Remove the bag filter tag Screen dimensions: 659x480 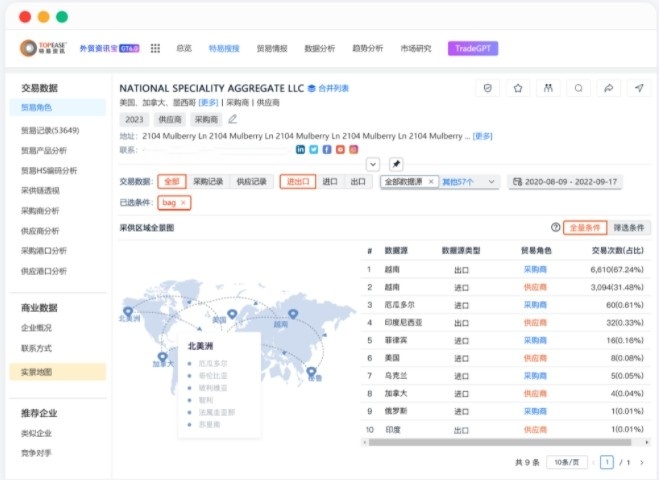[x=183, y=203]
